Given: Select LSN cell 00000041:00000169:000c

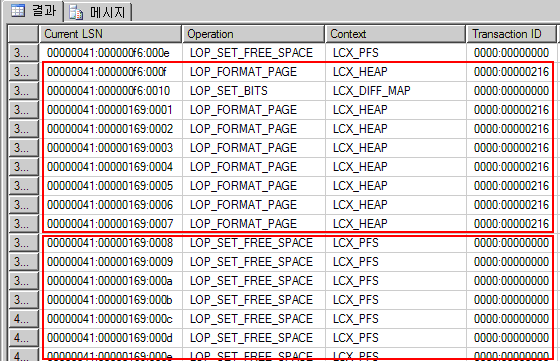Looking at the screenshot, I should click(x=111, y=319).
